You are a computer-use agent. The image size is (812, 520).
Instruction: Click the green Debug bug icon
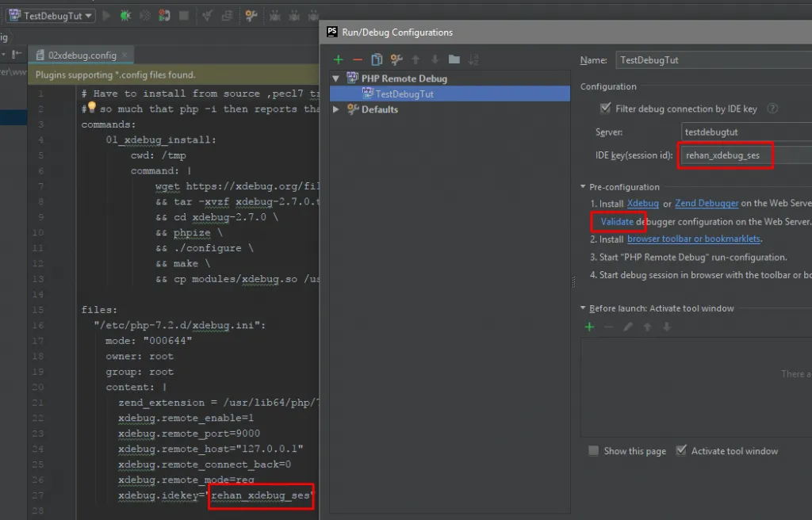pos(126,15)
